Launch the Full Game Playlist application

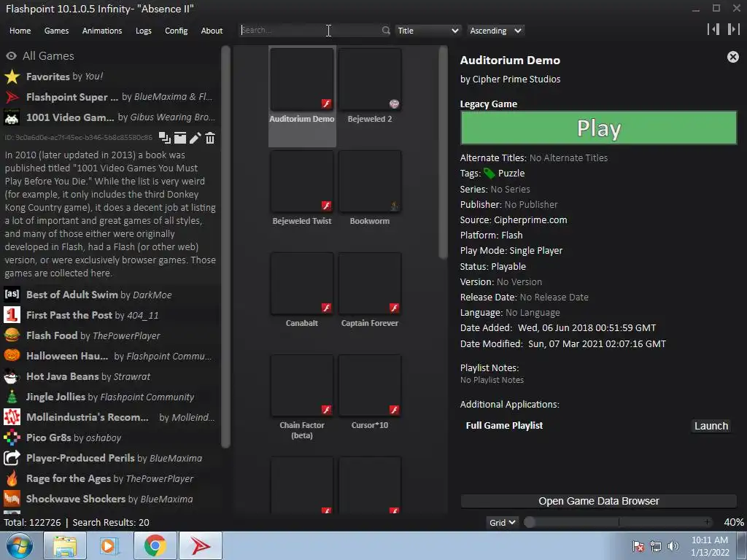tap(711, 426)
